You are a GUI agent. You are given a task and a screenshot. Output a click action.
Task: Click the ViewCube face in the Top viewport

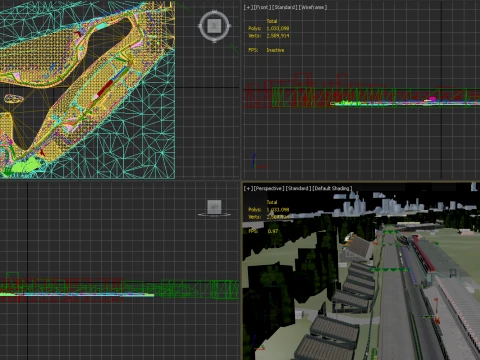pyautogui.click(x=214, y=26)
